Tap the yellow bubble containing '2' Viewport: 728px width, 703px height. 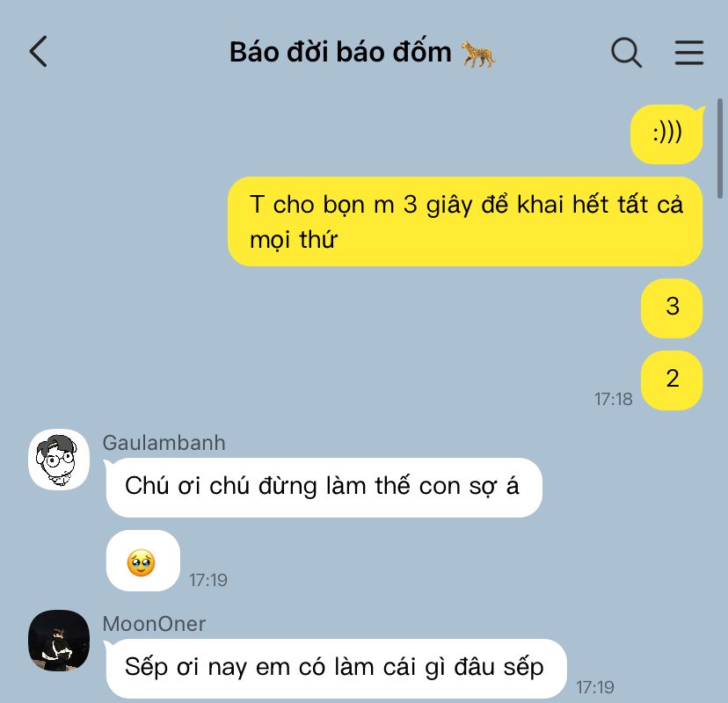tap(672, 380)
